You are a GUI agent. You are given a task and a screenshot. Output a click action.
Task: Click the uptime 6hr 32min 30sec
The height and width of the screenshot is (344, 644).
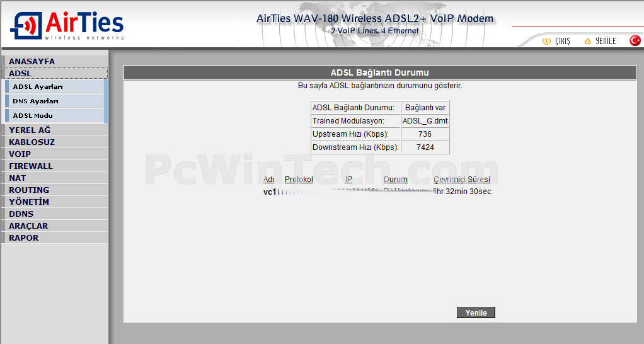462,192
